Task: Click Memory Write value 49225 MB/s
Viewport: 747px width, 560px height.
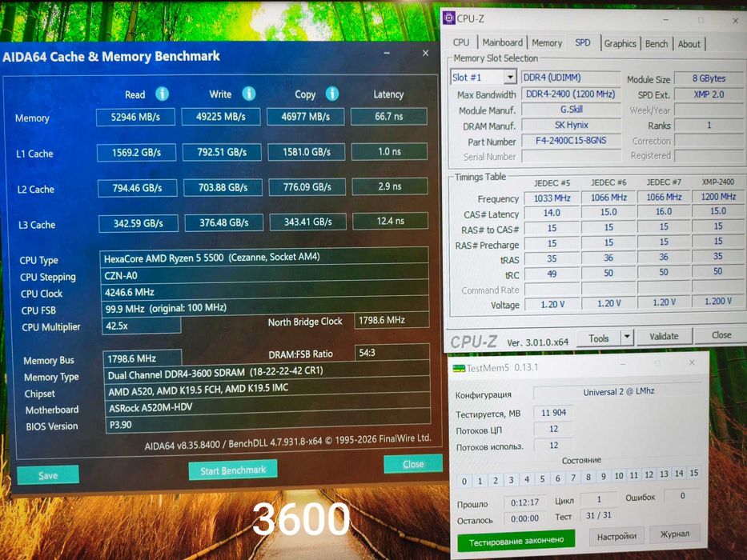Action: coord(220,116)
